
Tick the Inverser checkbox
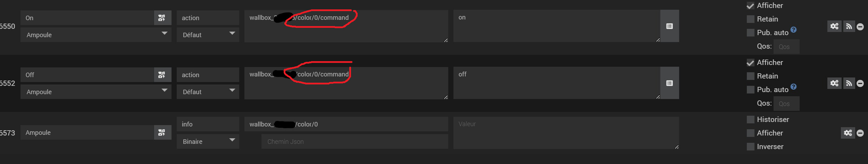(751, 147)
